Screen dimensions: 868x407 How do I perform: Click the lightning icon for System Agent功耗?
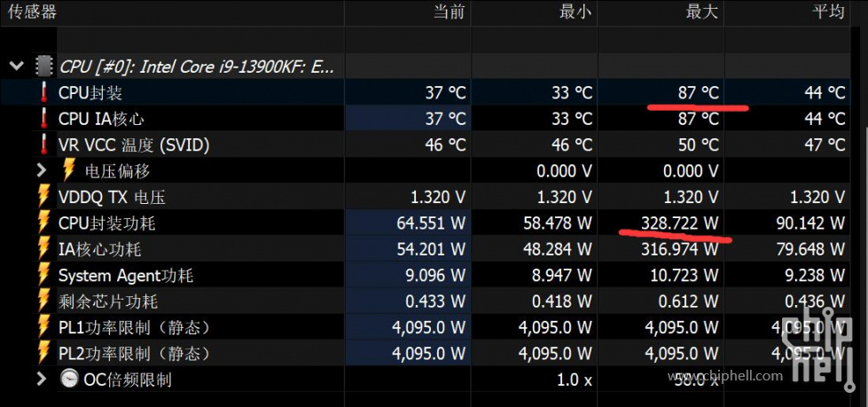[44, 275]
